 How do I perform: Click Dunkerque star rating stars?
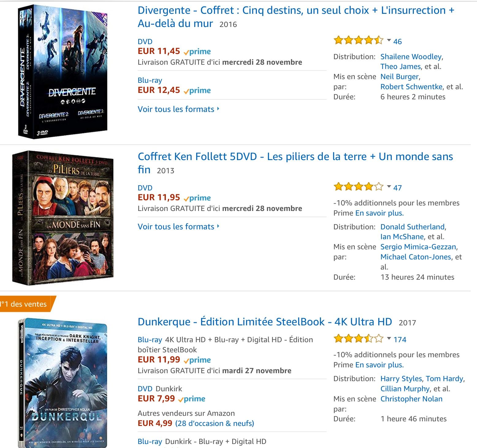pyautogui.click(x=358, y=339)
